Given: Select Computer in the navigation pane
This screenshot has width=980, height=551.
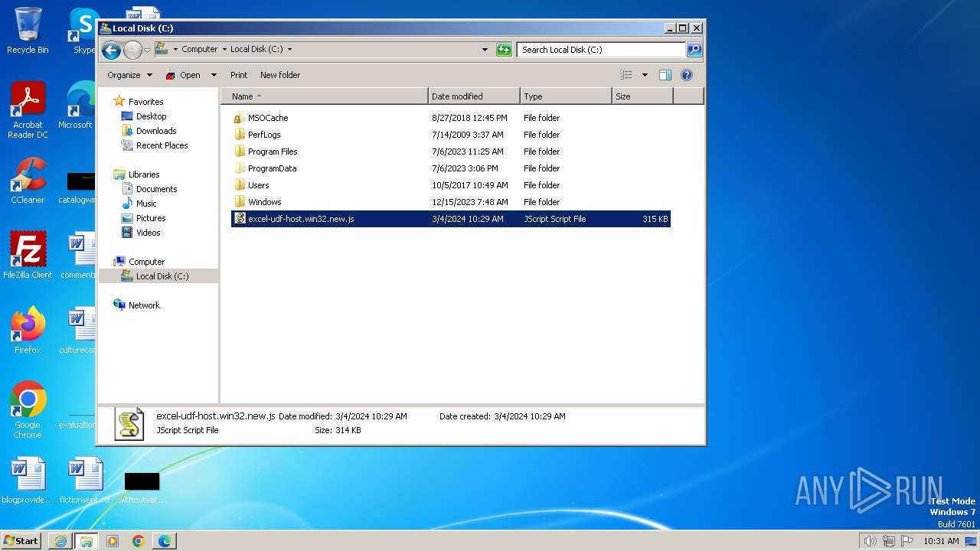Looking at the screenshot, I should [x=146, y=262].
